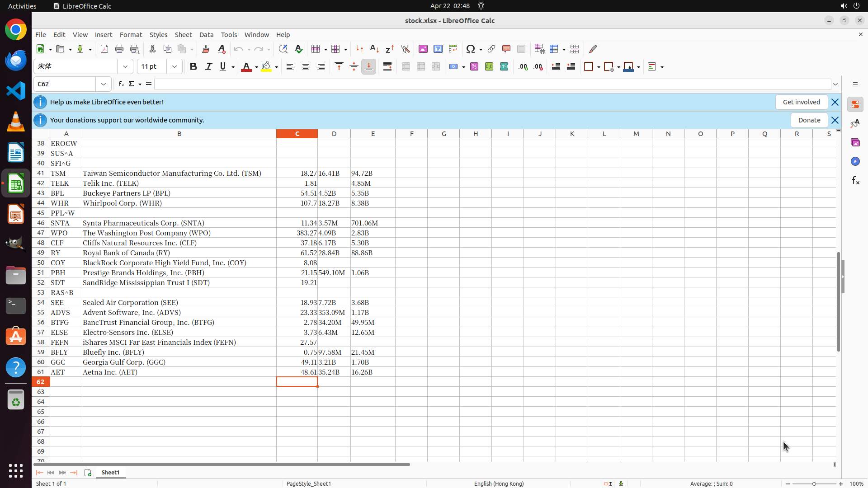Click the Sort Ascending toolbar icon
The image size is (868, 488).
point(374,49)
